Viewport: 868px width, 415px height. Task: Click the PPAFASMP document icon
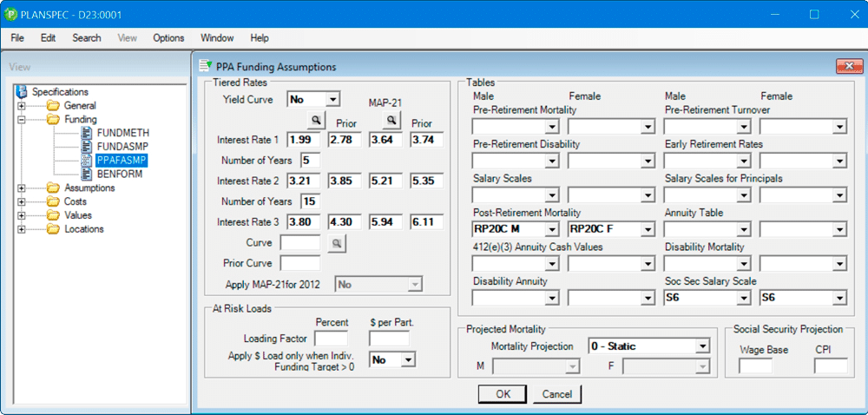coord(86,161)
